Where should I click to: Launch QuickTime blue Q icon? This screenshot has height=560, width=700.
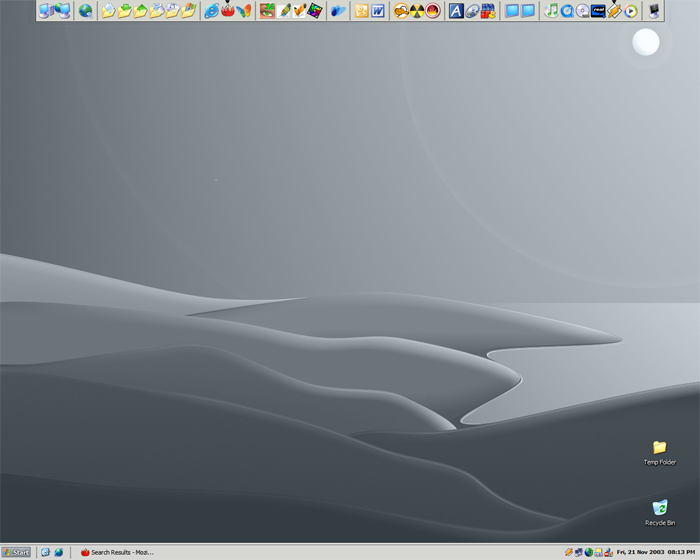[x=567, y=11]
